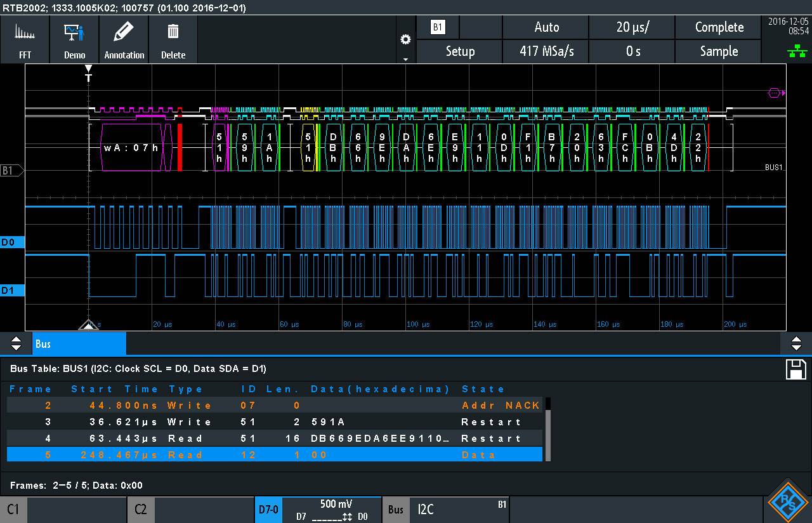This screenshot has width=812, height=523.
Task: Click the pink event marker icon above the waveform
Action: (x=775, y=92)
